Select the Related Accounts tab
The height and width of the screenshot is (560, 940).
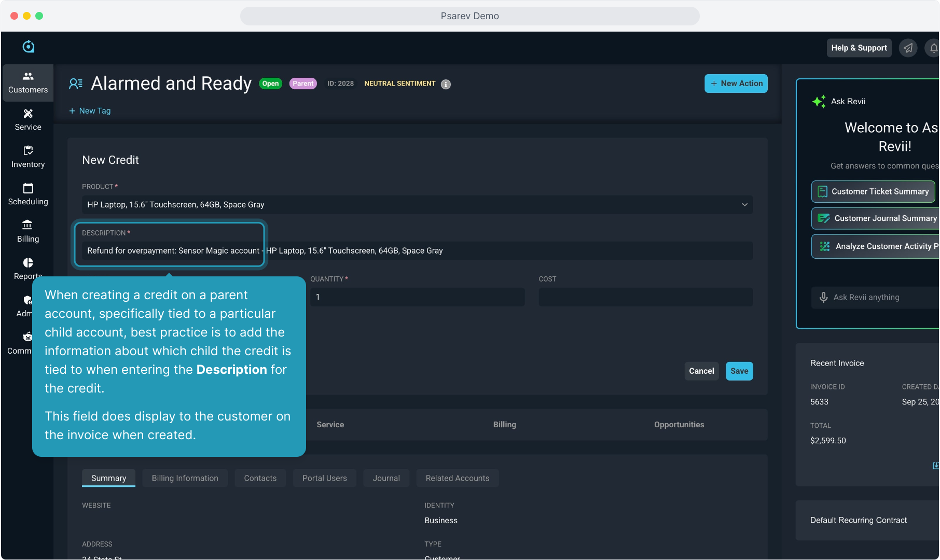457,478
